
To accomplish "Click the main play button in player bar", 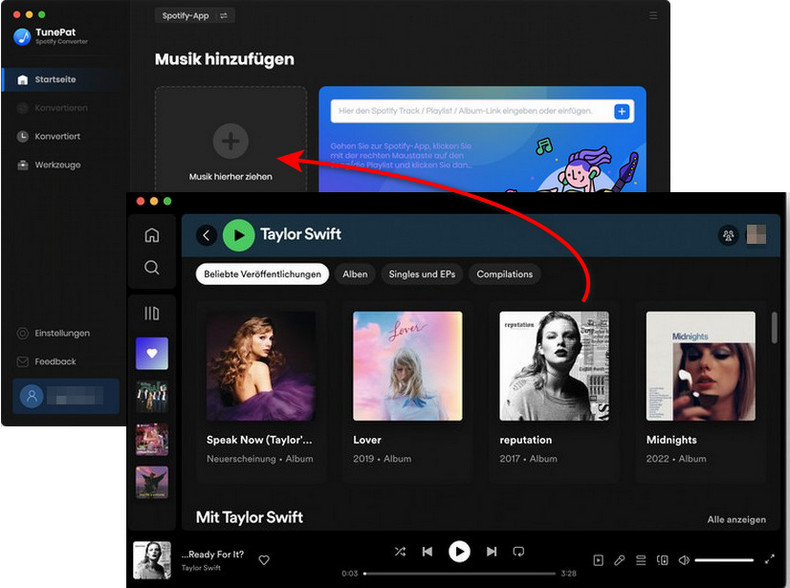I will coord(459,552).
